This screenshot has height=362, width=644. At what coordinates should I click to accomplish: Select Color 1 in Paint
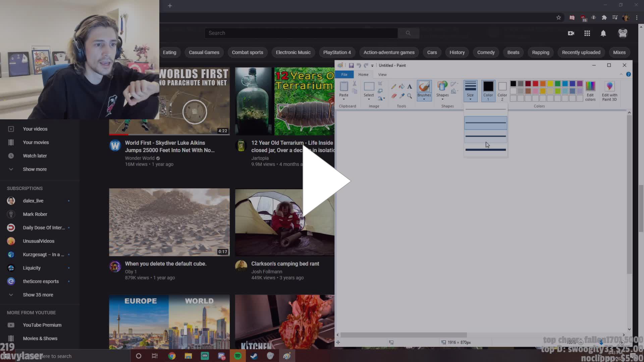coord(488,91)
